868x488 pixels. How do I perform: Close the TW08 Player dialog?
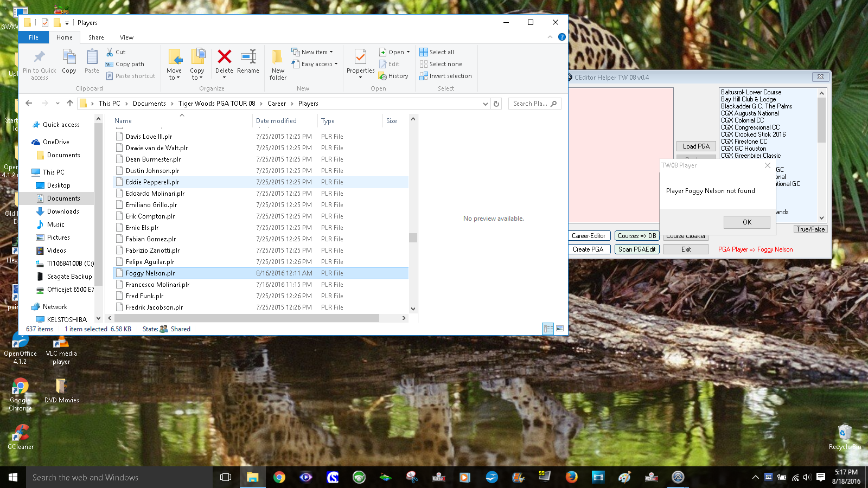[767, 165]
